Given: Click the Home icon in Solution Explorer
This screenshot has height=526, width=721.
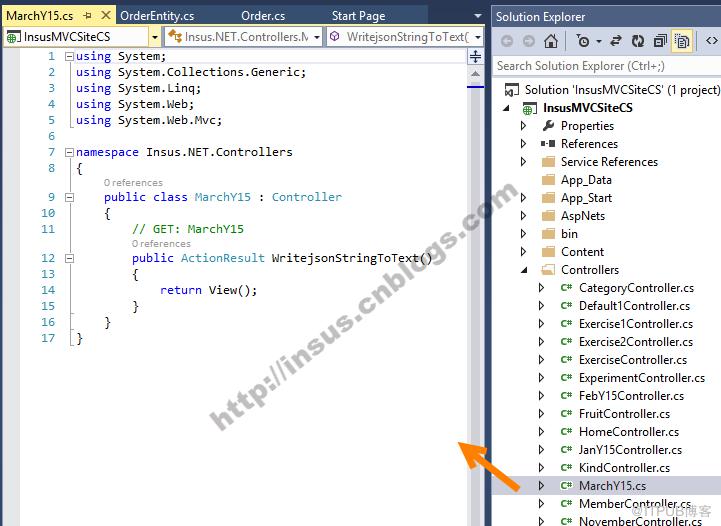Looking at the screenshot, I should pos(550,41).
